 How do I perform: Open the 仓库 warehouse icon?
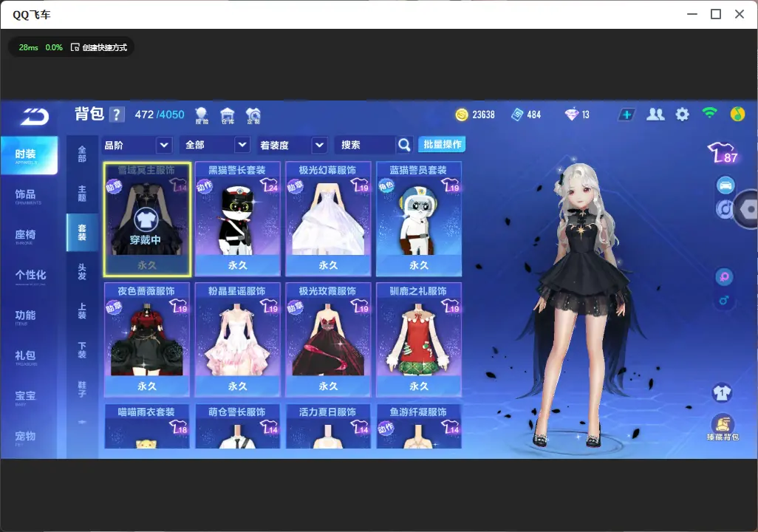pos(228,115)
